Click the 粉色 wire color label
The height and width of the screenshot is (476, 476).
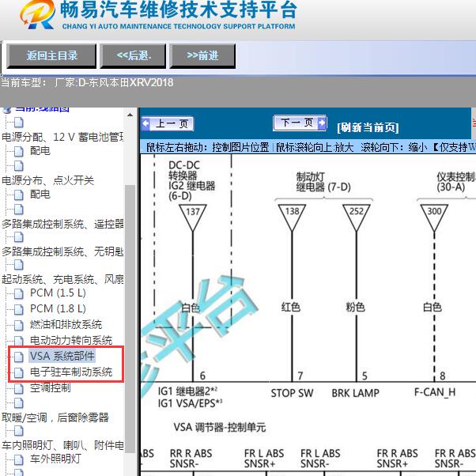pos(355,307)
